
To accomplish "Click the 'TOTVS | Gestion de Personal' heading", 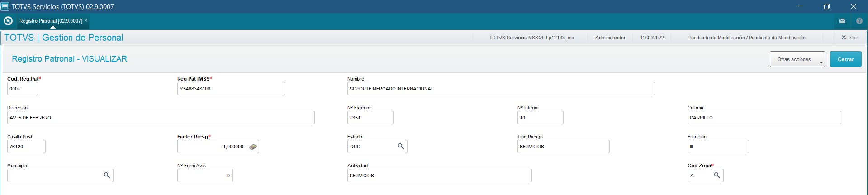I will click(64, 38).
